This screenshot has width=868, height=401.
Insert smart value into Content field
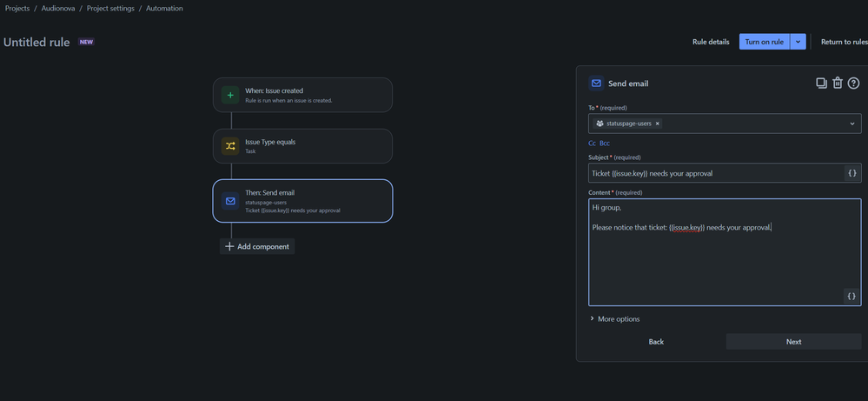851,296
